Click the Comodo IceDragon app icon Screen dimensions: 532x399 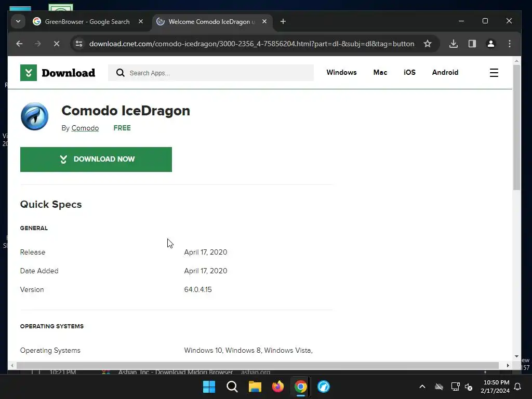pyautogui.click(x=35, y=116)
